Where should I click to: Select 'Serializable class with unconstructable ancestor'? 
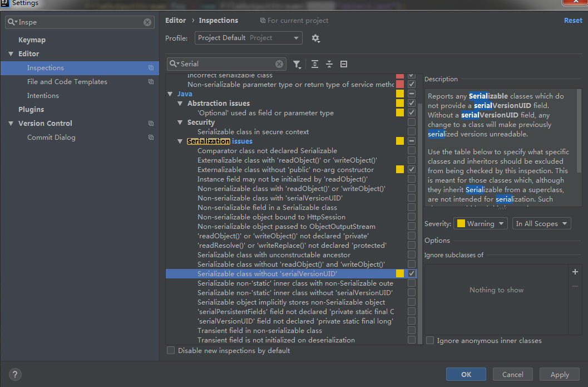pyautogui.click(x=274, y=255)
